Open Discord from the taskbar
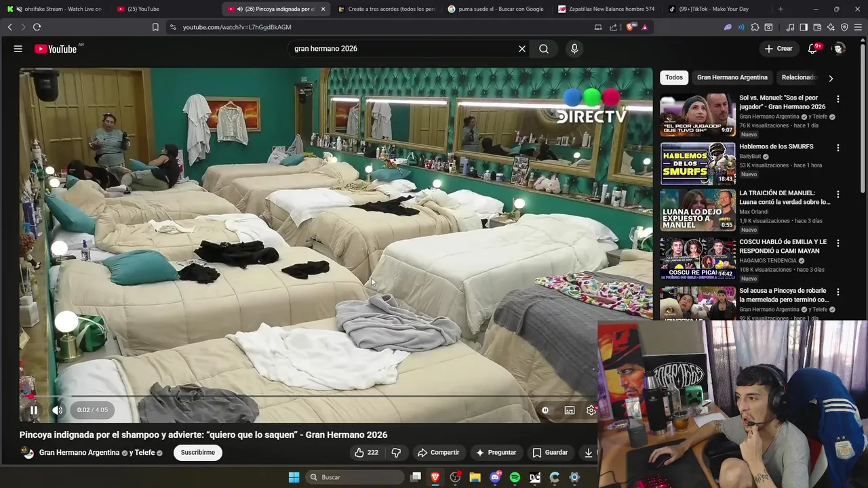Viewport: 868px width, 488px height. [495, 477]
